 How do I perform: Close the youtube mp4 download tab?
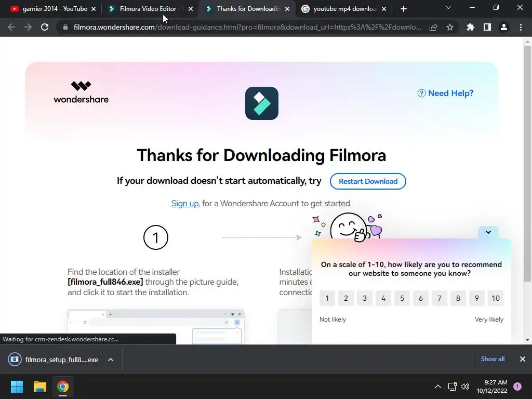click(x=384, y=9)
